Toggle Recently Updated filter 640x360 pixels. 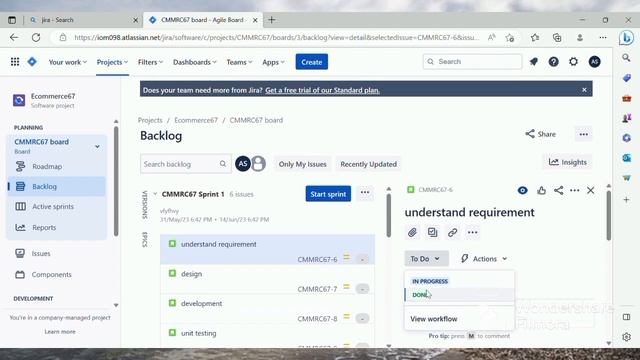click(x=369, y=164)
